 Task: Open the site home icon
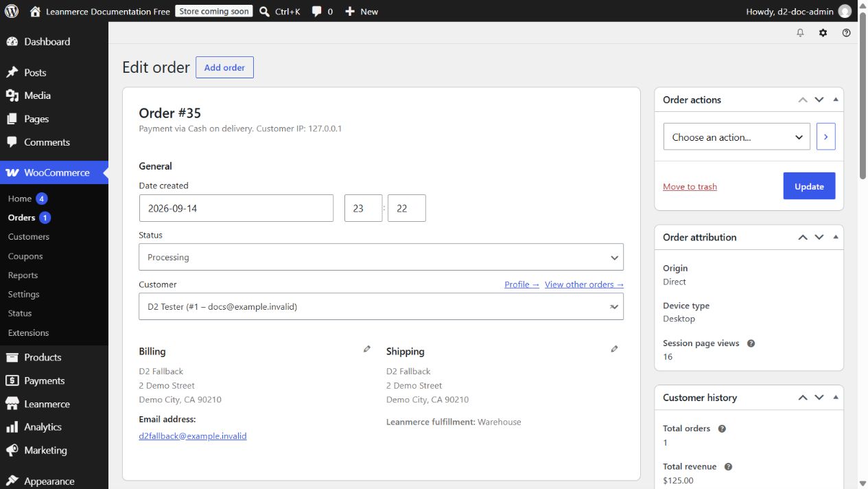tap(35, 11)
